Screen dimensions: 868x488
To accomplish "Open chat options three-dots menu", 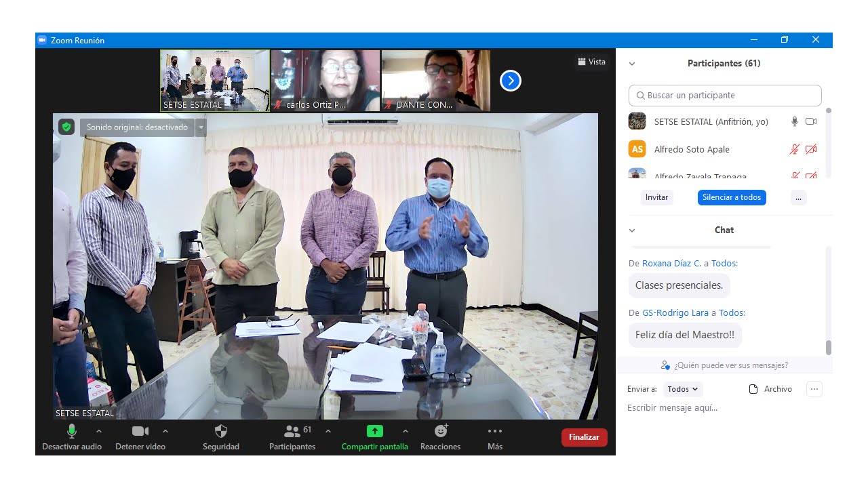I will point(814,389).
